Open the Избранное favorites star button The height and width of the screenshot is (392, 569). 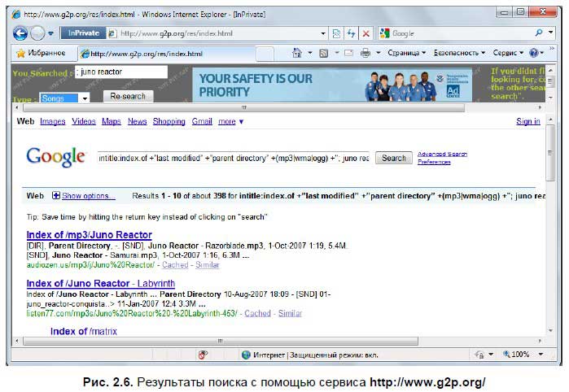[x=41, y=54]
